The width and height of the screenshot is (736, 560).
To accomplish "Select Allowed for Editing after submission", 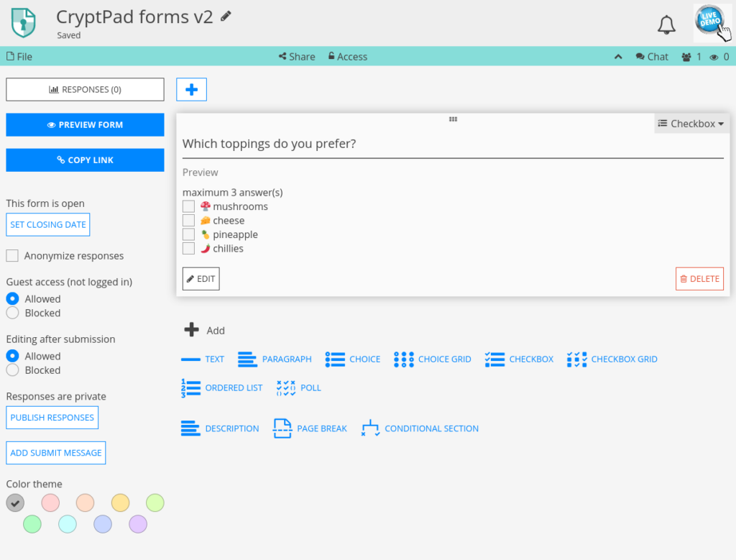I will pos(13,356).
